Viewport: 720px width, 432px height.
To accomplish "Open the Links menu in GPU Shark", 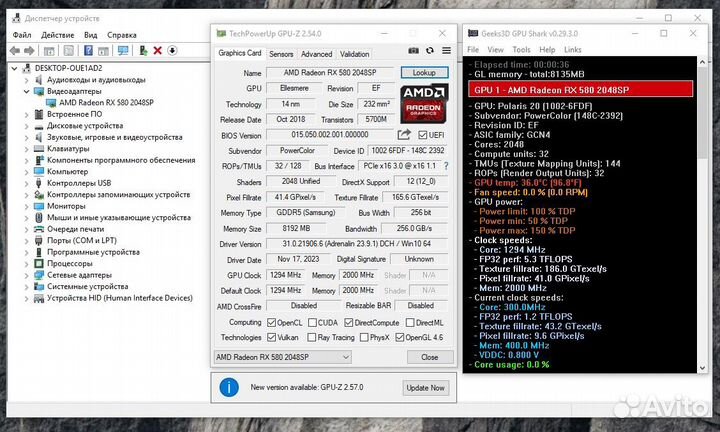I will (x=572, y=50).
